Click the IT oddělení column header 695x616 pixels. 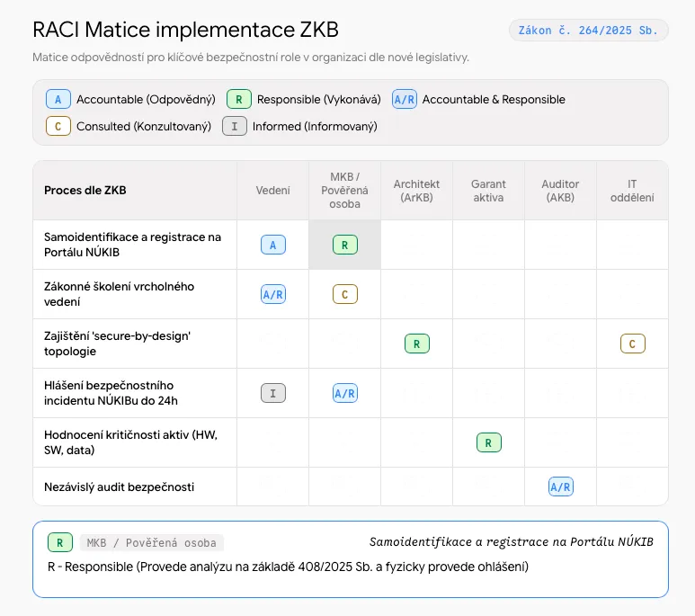click(632, 191)
